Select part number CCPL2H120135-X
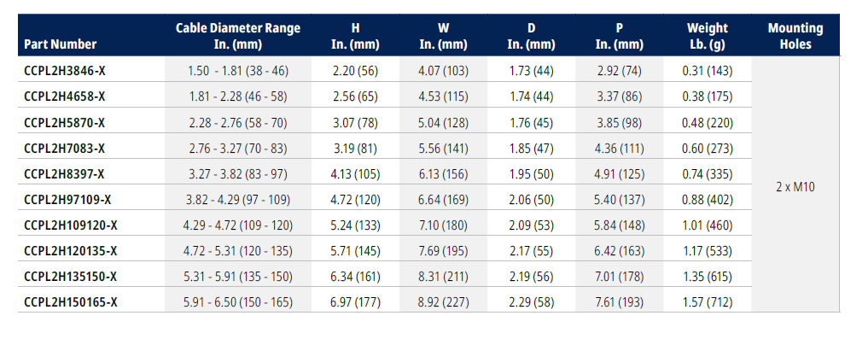 (71, 251)
